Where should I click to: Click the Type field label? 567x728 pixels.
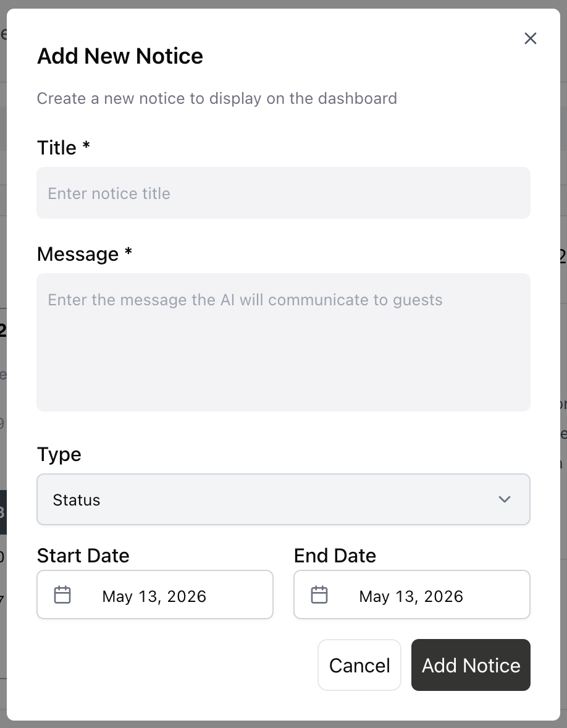click(x=59, y=454)
